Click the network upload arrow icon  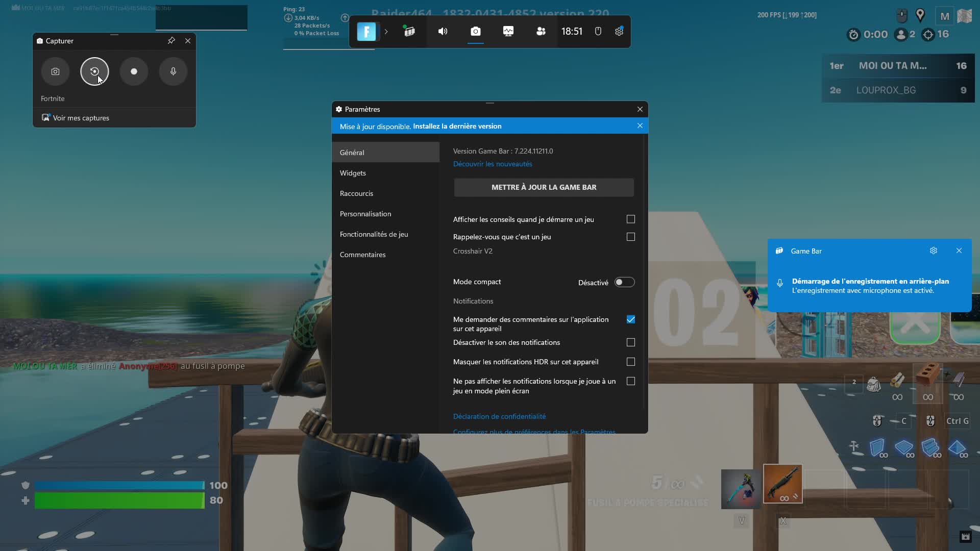pos(345,18)
